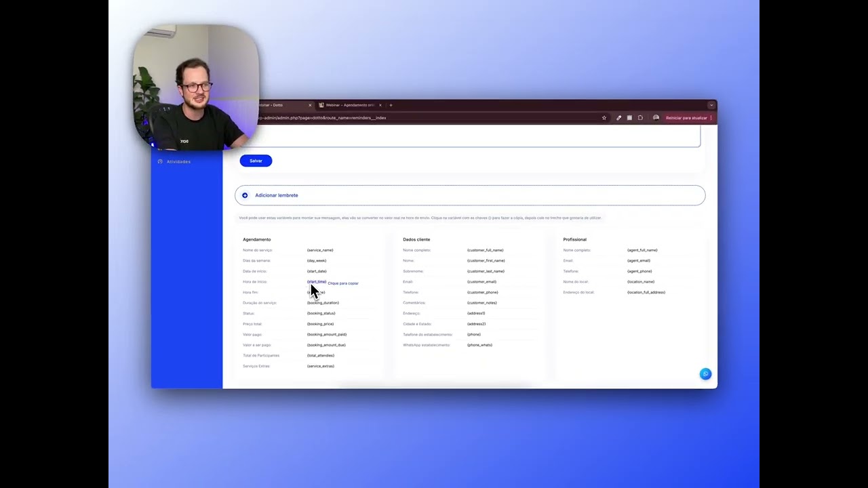The height and width of the screenshot is (488, 868).
Task: Copy the {day_week} variable
Action: pyautogui.click(x=317, y=260)
